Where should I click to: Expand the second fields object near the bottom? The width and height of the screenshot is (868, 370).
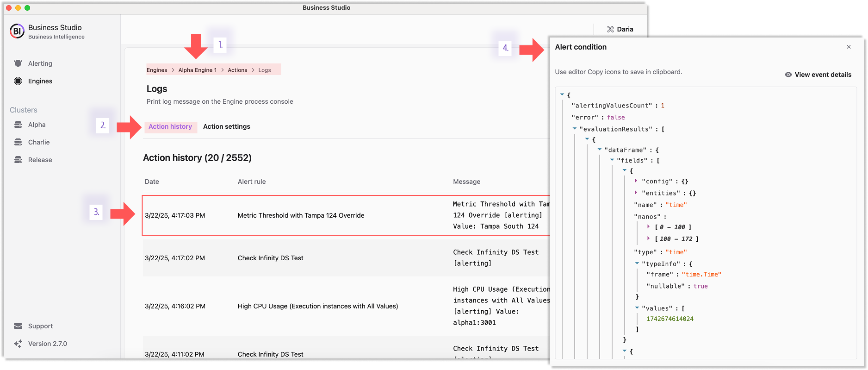(x=625, y=351)
